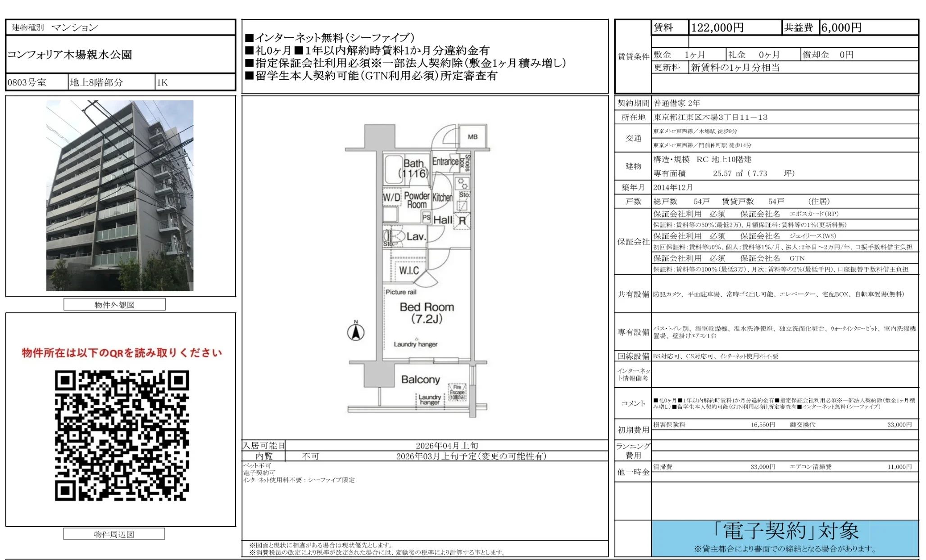Click the 「電子契約」対象 banner
Image resolution: width=926 pixels, height=560 pixels.
point(786,529)
